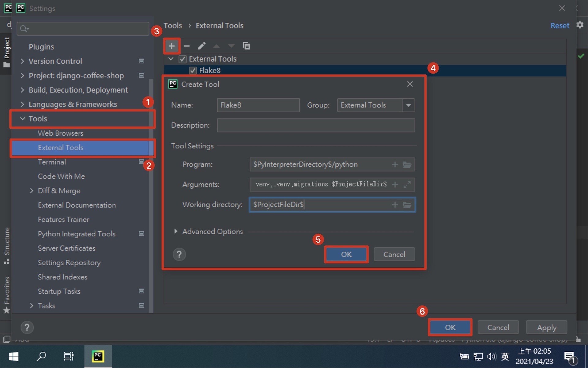Insert macro in Program field
The width and height of the screenshot is (588, 368).
(x=395, y=165)
